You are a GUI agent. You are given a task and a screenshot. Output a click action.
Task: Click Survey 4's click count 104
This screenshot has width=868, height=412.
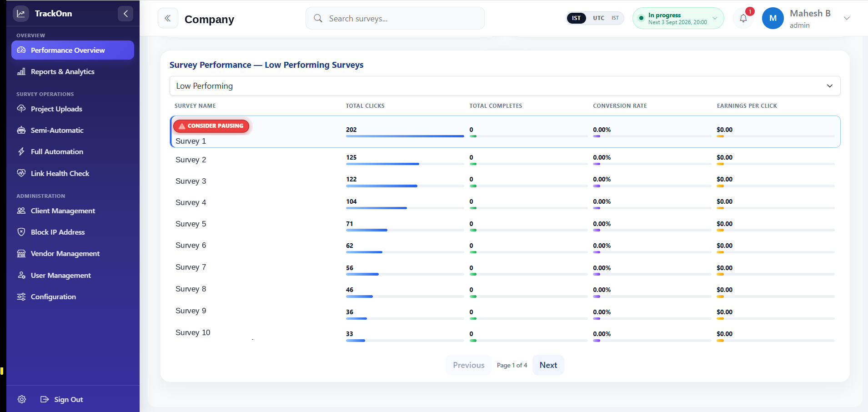351,201
